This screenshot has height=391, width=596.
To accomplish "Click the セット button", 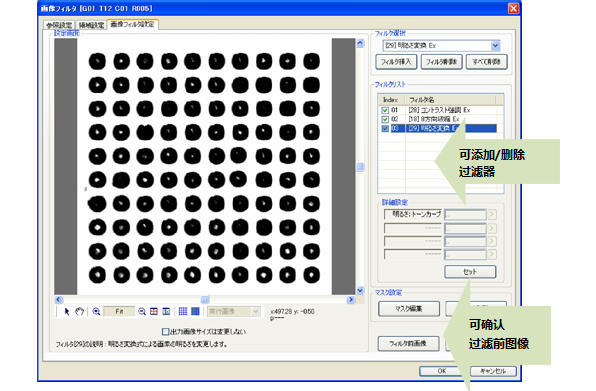I will (x=470, y=272).
